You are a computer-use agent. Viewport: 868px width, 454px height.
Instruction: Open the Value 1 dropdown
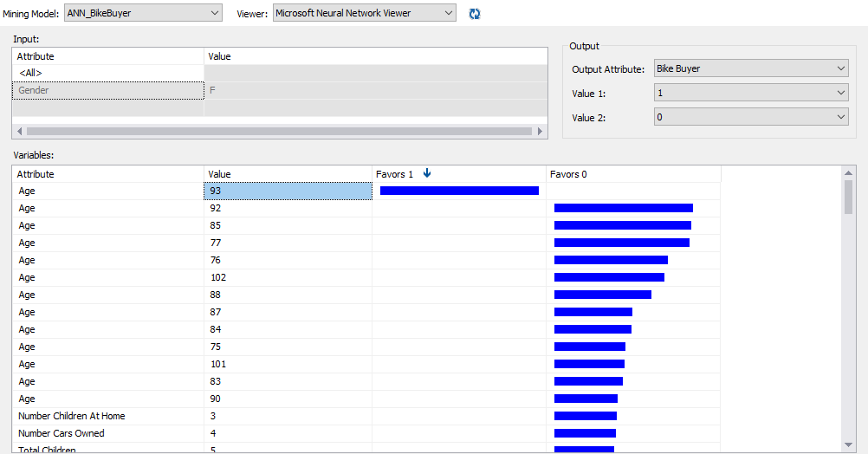click(x=751, y=93)
